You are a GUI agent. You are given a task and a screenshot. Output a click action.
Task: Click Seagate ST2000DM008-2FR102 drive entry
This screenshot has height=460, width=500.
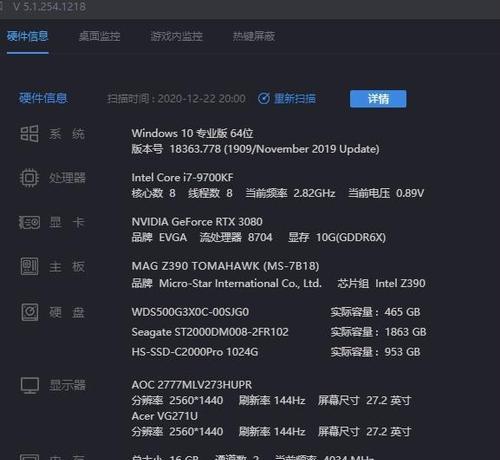pyautogui.click(x=210, y=332)
